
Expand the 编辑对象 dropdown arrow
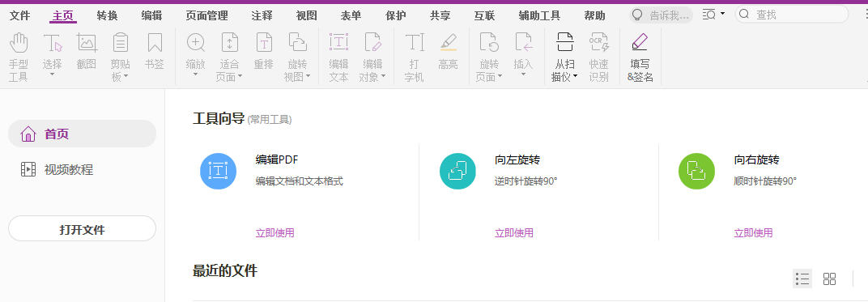tap(383, 77)
